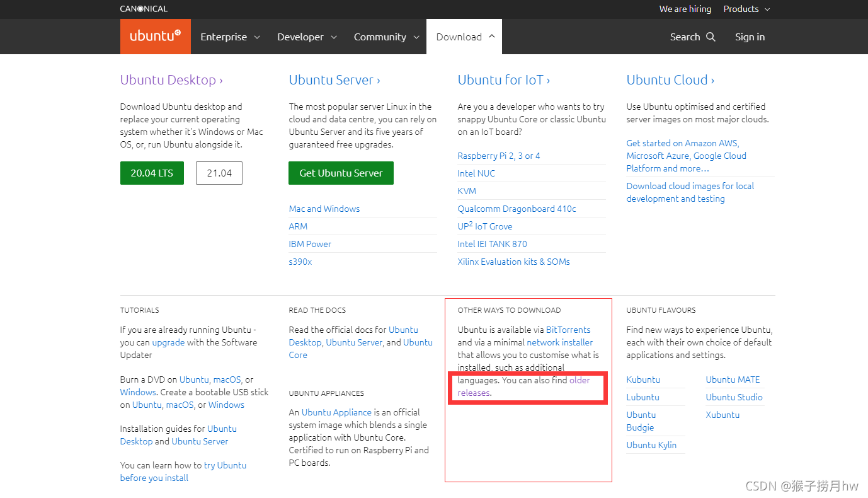The width and height of the screenshot is (868, 498).
Task: Open the Ubuntu Studio flavour link
Action: point(734,397)
